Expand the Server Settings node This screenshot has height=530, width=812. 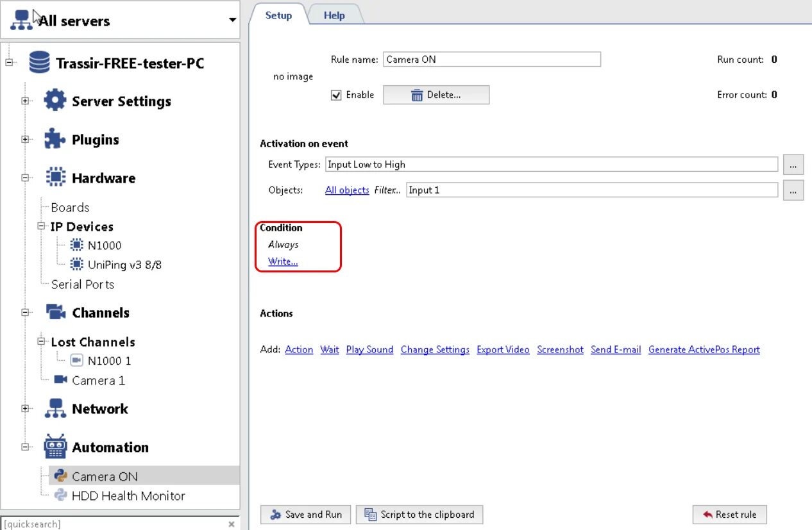coord(25,101)
